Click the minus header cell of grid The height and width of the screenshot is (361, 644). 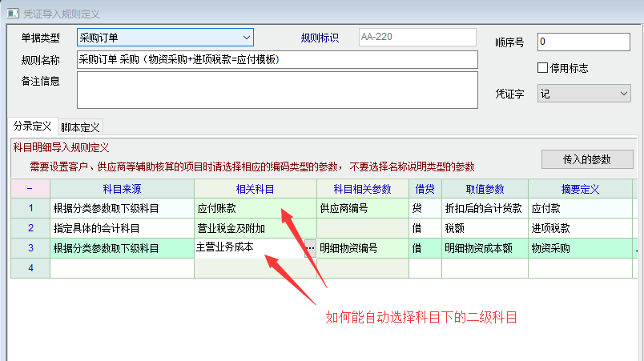click(x=30, y=189)
